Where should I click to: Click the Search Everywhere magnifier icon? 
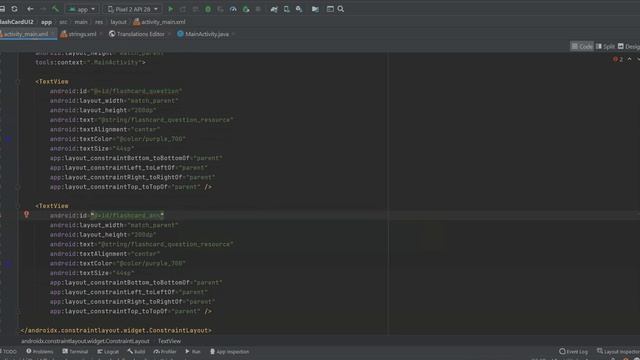pos(341,9)
